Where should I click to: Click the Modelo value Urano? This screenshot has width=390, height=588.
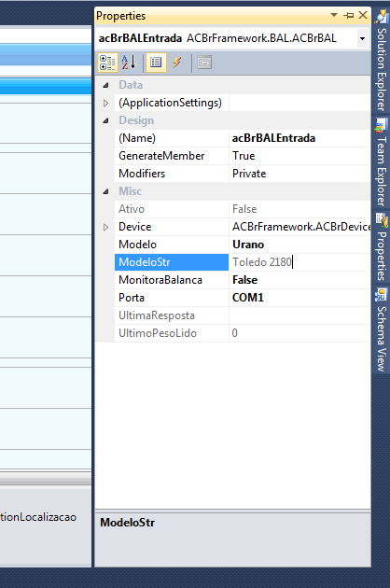point(299,245)
